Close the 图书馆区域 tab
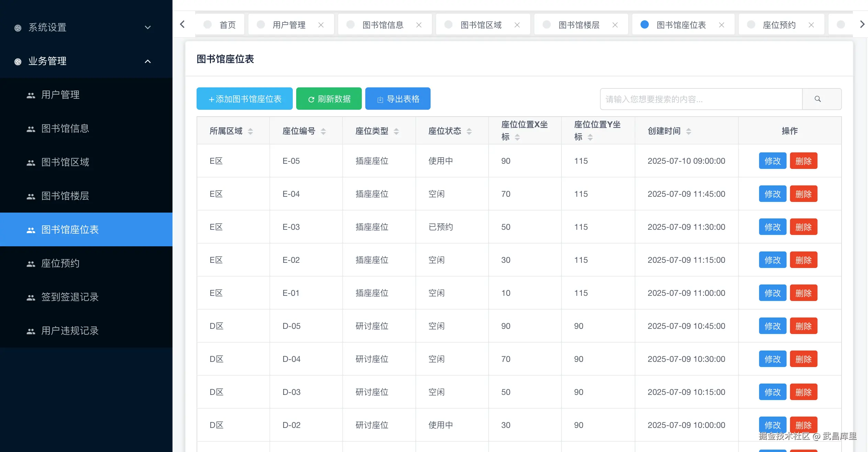Viewport: 868px width, 452px height. click(517, 25)
